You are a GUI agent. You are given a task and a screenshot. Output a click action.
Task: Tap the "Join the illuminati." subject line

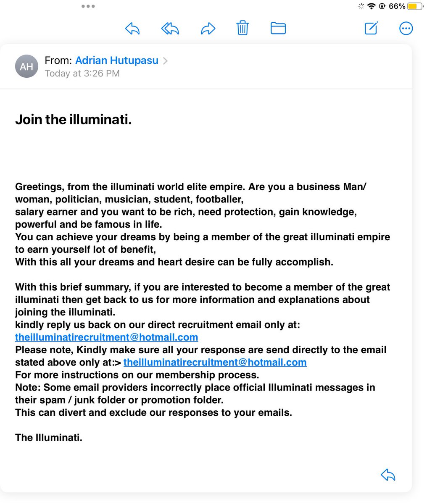74,120
